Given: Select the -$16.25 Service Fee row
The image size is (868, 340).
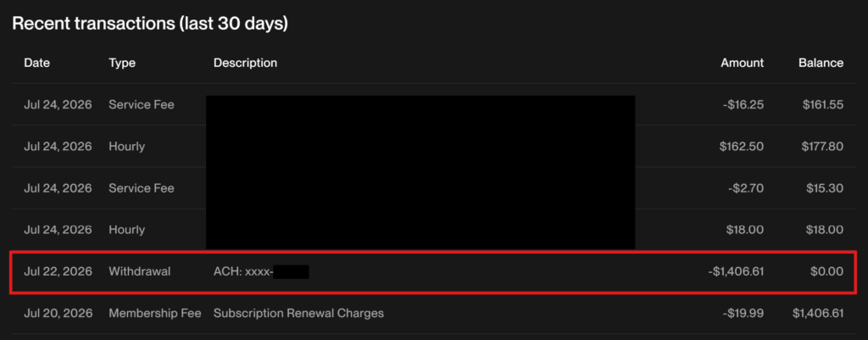Looking at the screenshot, I should [434, 104].
